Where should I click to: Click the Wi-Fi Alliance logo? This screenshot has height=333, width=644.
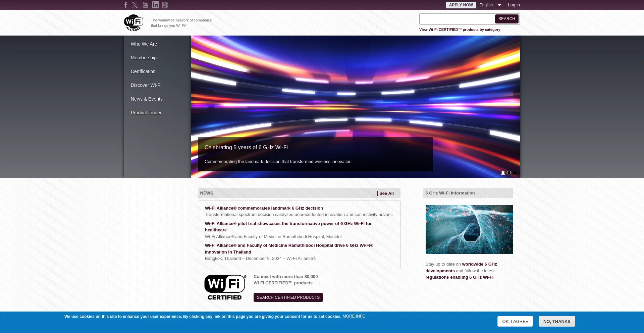point(134,23)
